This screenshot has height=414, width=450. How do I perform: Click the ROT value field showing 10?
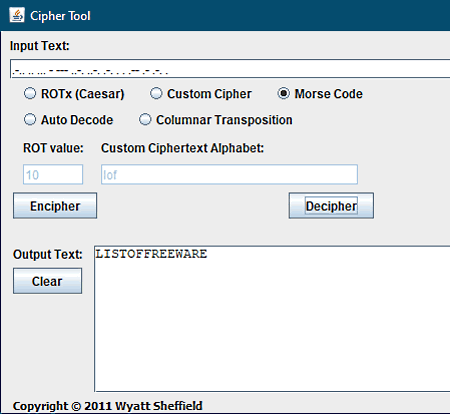pyautogui.click(x=53, y=174)
